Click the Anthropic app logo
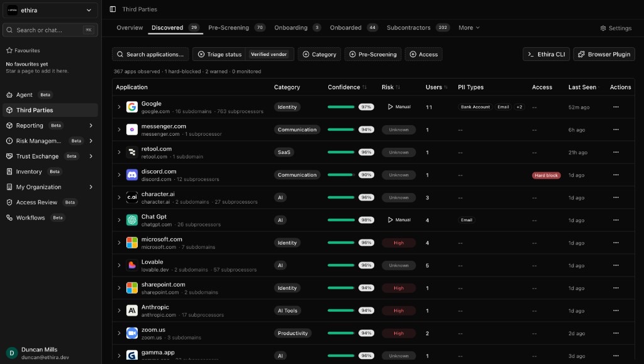Screen dimensions: 644x364 coord(132,311)
